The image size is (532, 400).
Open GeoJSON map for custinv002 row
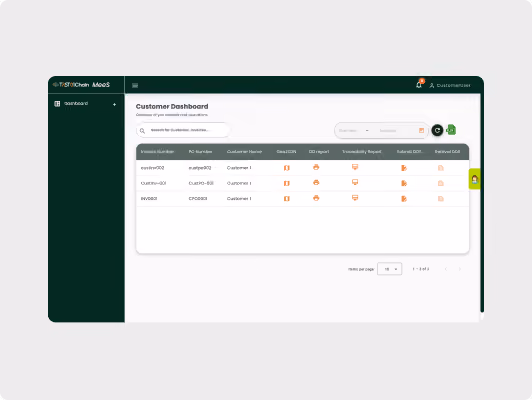click(x=287, y=168)
